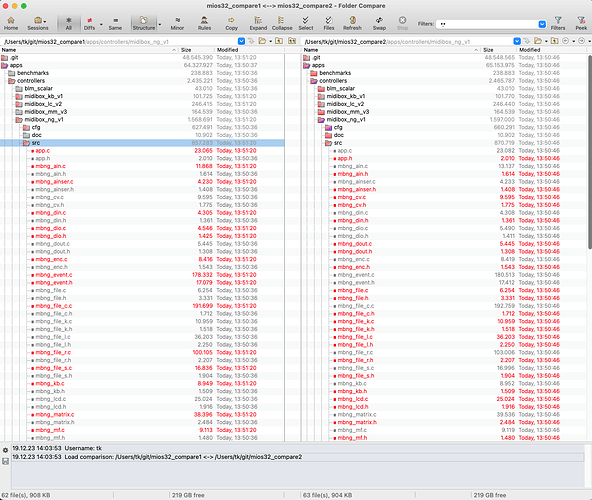Select the Structure comparison icon
Viewport: 592px width, 500px height.
coord(143,23)
